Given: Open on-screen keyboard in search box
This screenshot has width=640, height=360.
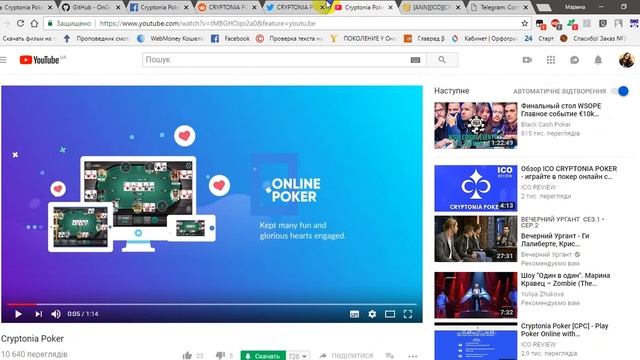Looking at the screenshot, I should [415, 60].
